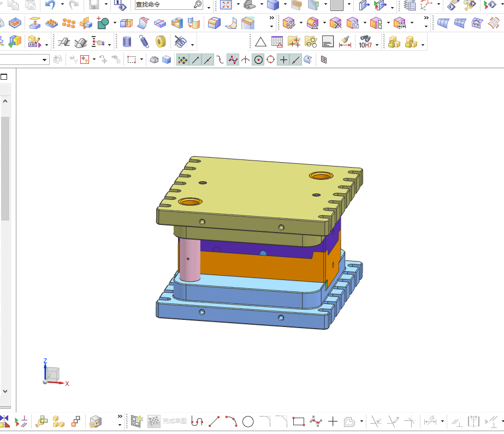
Task: Toggle the Intersection snap option
Action: tap(246, 60)
